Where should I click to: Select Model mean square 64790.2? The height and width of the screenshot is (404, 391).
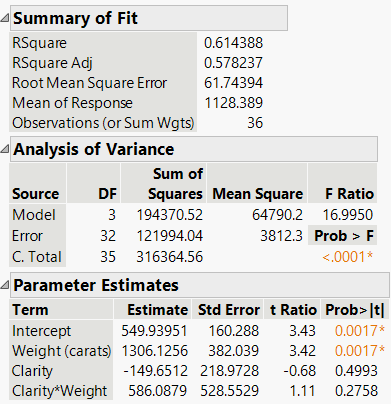point(277,215)
